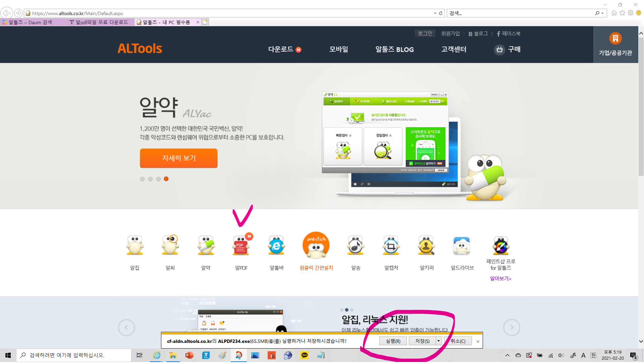Expand the 저장(S) save options arrow
This screenshot has width=644, height=363.
(438, 341)
